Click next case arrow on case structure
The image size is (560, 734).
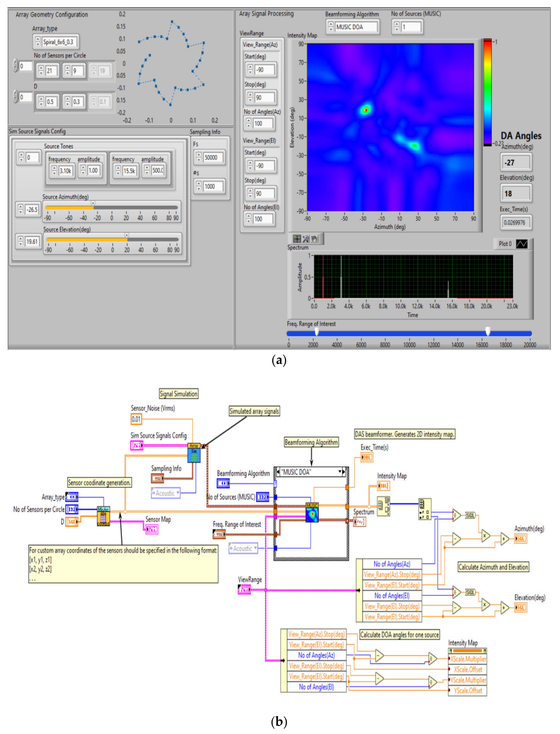tap(344, 472)
